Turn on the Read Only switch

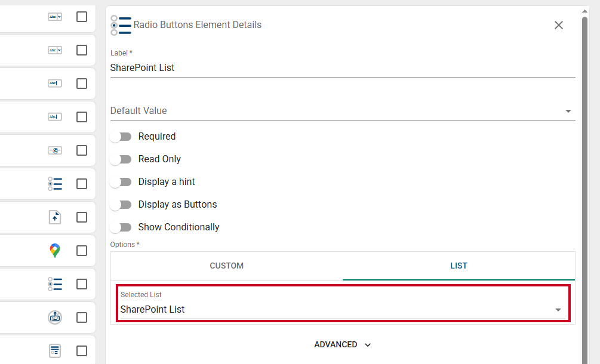(121, 159)
